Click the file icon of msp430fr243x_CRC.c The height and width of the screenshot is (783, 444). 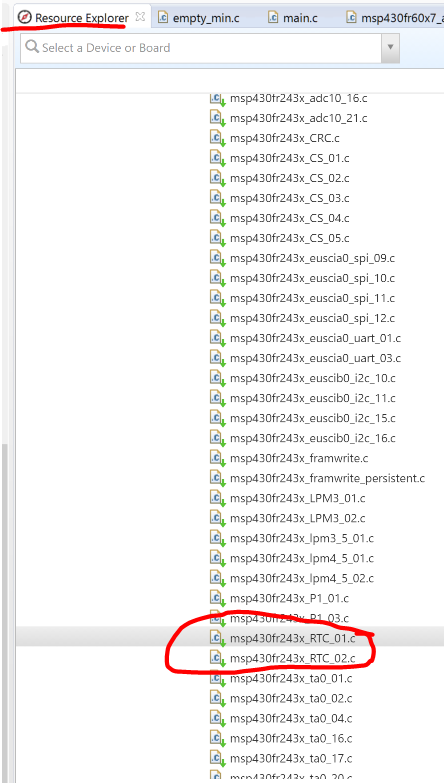click(x=217, y=139)
